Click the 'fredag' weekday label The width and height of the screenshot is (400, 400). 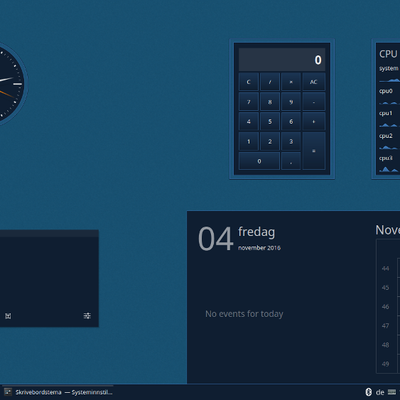(257, 232)
